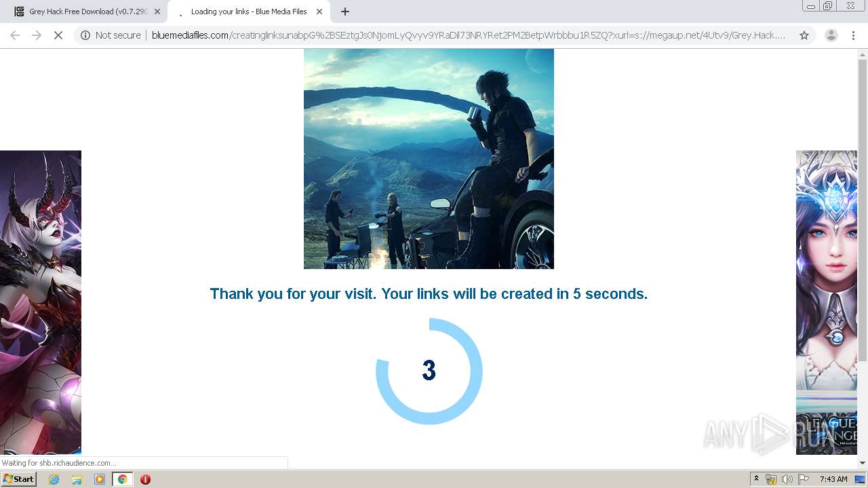
Task: Click the Show desktop button
Action: point(861,479)
